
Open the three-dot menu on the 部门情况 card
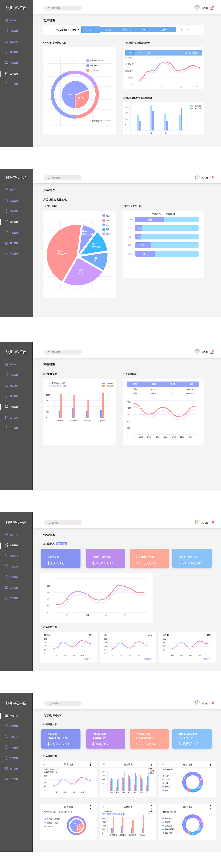211,807
